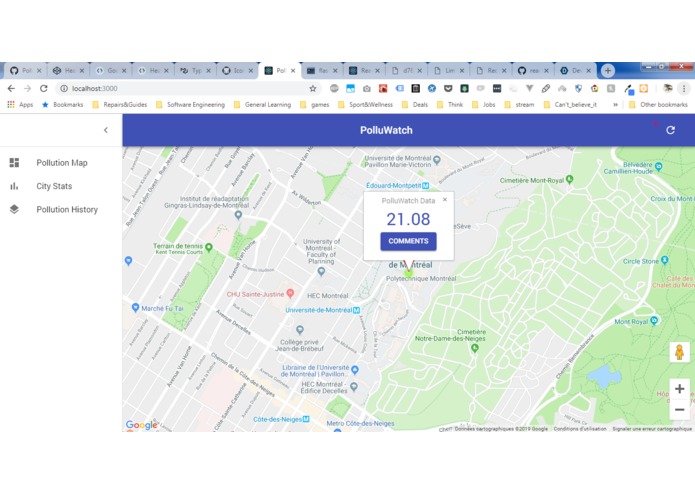Open a new browser tab
695x494 pixels.
point(608,70)
